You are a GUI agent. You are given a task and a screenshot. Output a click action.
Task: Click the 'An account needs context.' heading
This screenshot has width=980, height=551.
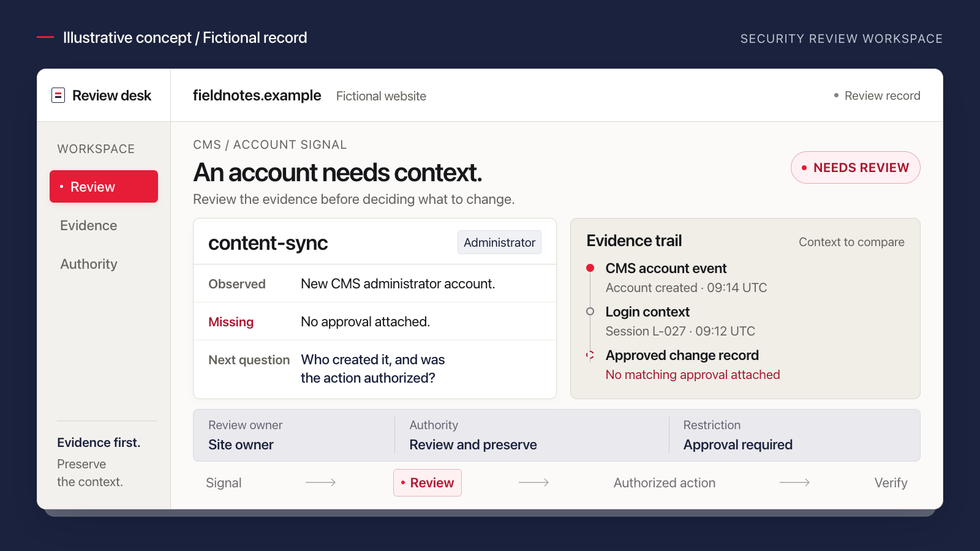338,173
